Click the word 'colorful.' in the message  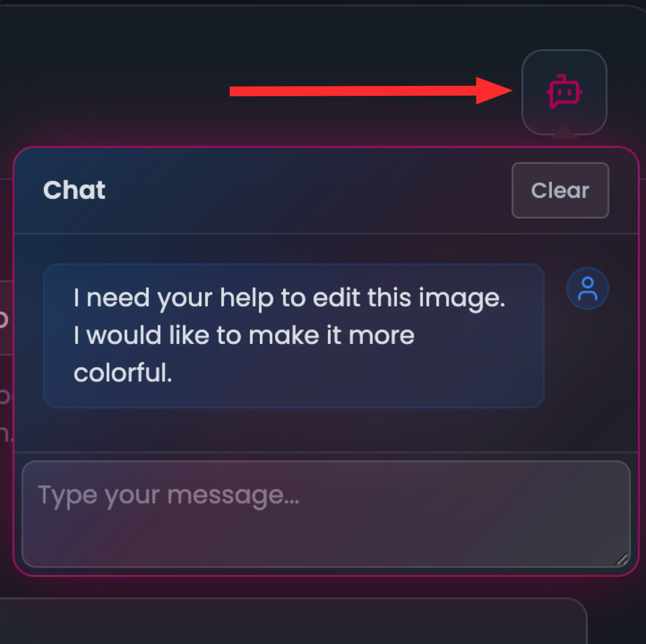(x=123, y=373)
